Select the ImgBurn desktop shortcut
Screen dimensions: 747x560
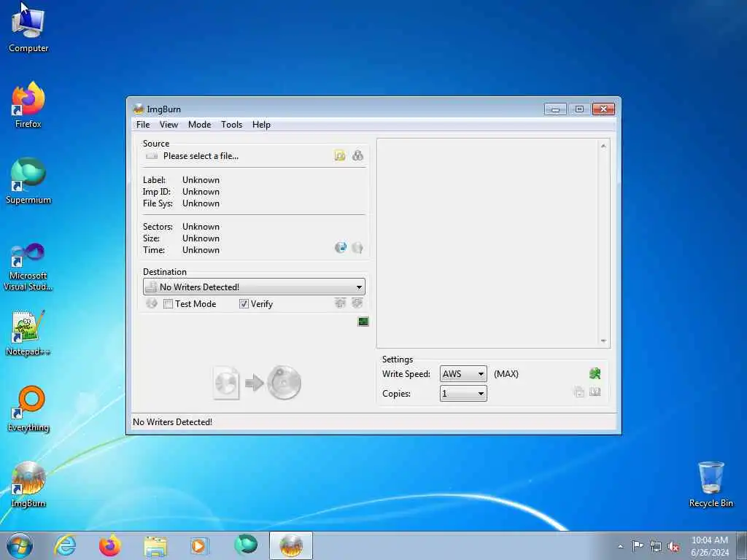(x=28, y=485)
